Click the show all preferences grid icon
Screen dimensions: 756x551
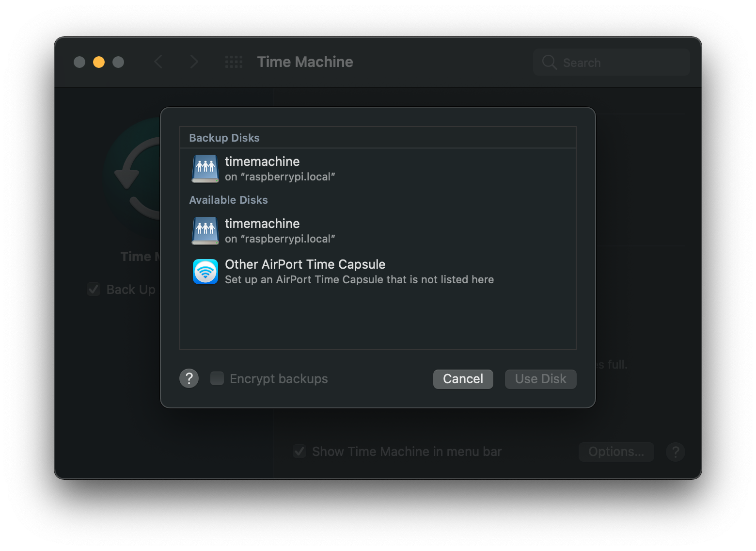pyautogui.click(x=234, y=62)
